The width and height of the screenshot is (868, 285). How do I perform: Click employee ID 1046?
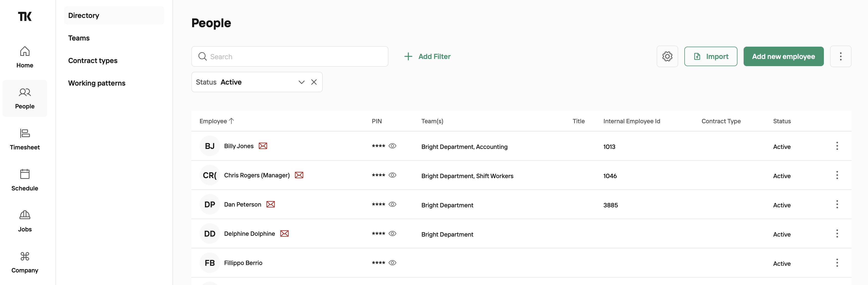[x=610, y=176]
